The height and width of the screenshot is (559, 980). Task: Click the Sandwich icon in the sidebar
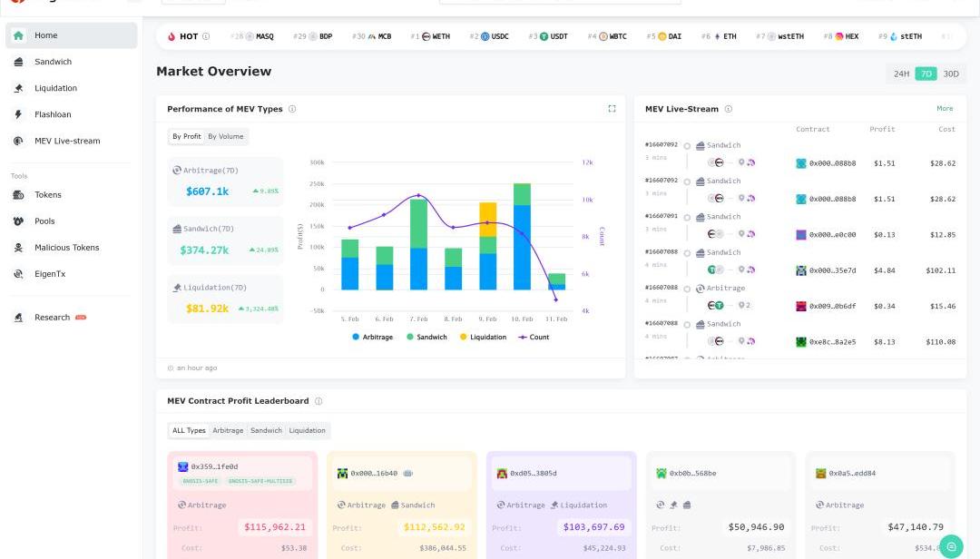(x=18, y=62)
